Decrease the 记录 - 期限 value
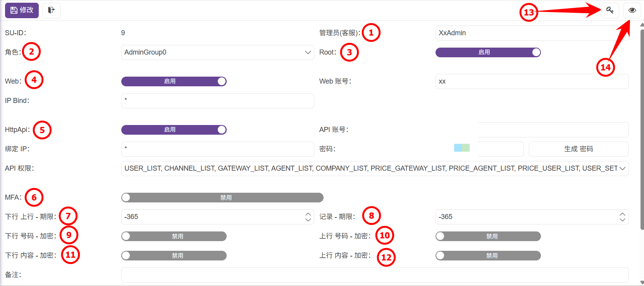644x286 pixels. pos(622,220)
